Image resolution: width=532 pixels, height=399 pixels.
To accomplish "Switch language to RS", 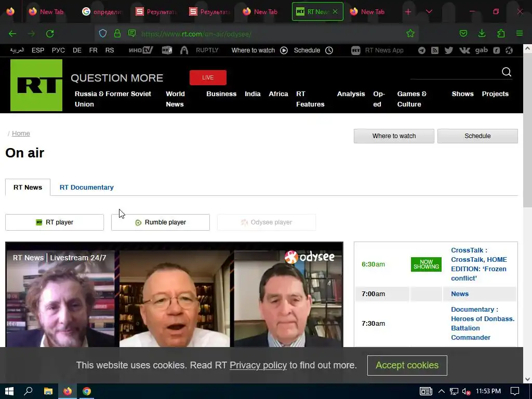I will pyautogui.click(x=110, y=50).
